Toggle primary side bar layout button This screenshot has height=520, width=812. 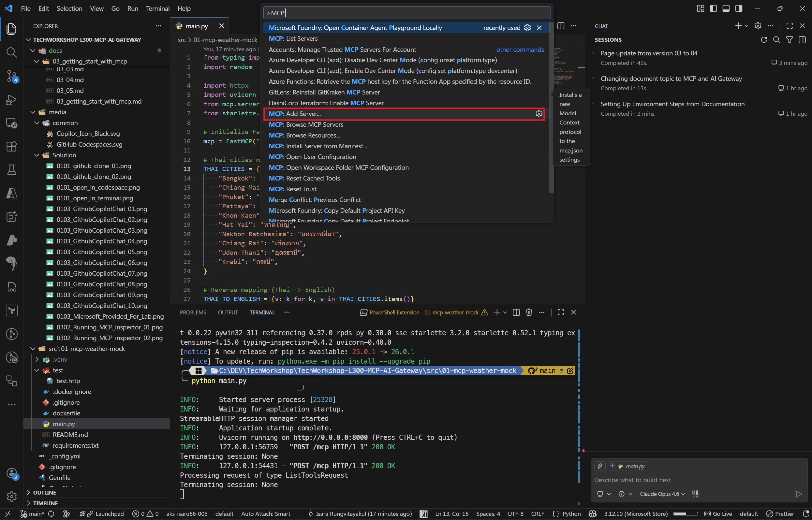tap(713, 8)
